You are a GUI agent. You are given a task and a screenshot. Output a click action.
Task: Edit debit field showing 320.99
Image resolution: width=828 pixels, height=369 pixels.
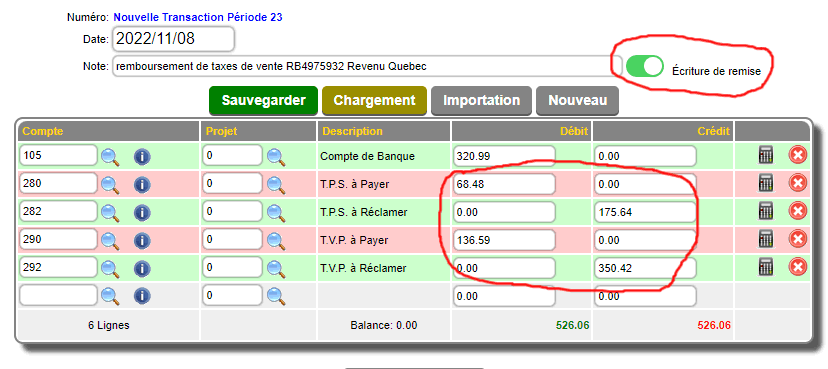pyautogui.click(x=504, y=157)
